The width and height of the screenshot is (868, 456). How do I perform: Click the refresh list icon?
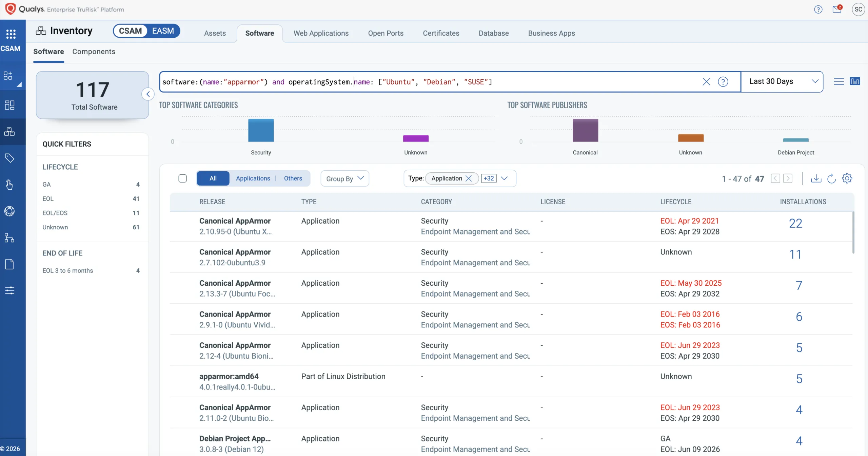tap(831, 178)
